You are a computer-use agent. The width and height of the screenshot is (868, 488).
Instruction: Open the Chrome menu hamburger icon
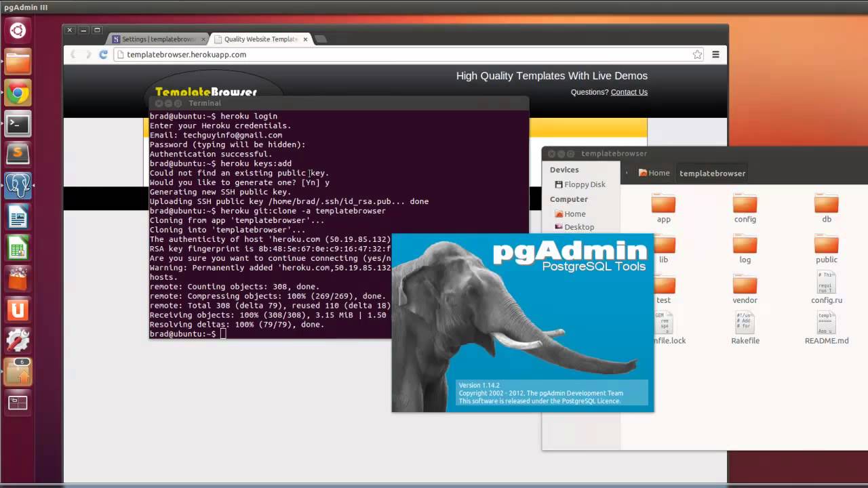pos(715,54)
